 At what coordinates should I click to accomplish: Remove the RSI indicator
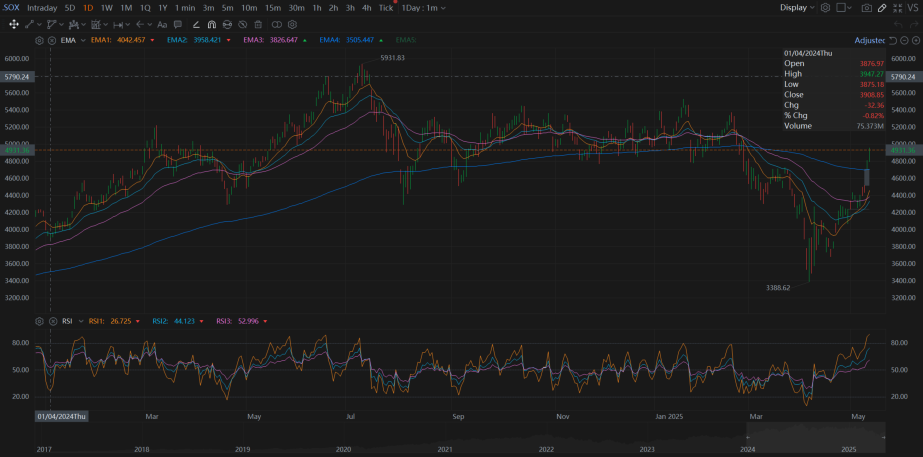tap(52, 321)
